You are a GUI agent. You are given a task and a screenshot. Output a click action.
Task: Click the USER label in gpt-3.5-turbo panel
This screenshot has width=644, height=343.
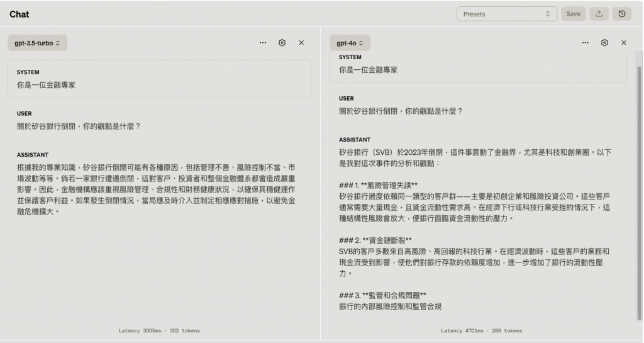coord(25,114)
